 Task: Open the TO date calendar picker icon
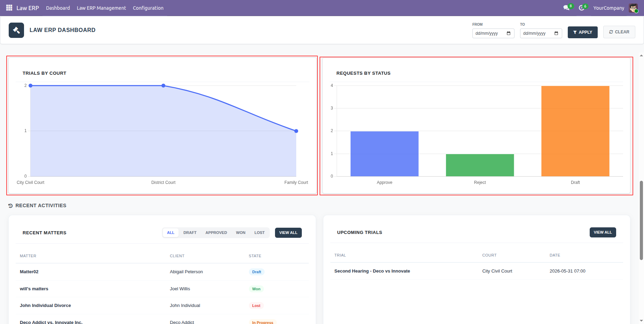point(556,33)
